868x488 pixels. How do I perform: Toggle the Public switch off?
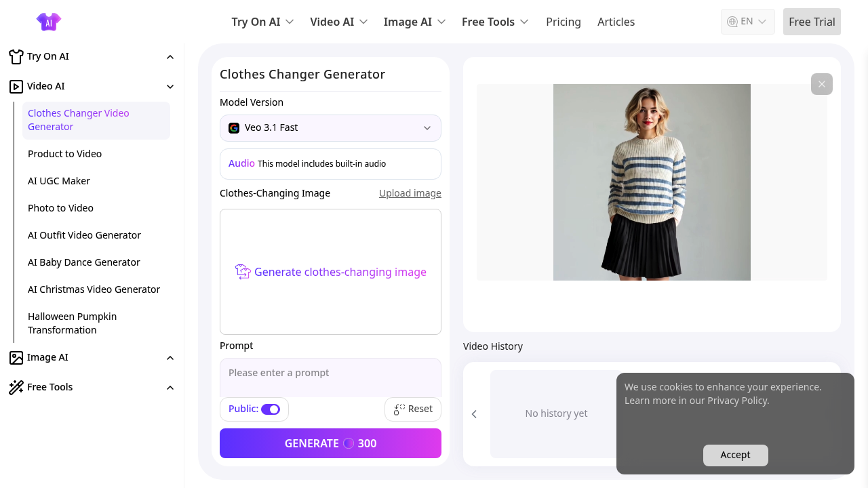(x=271, y=409)
